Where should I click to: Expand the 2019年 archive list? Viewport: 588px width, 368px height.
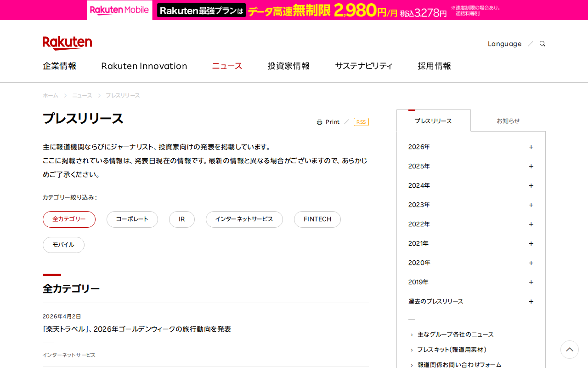(471, 282)
